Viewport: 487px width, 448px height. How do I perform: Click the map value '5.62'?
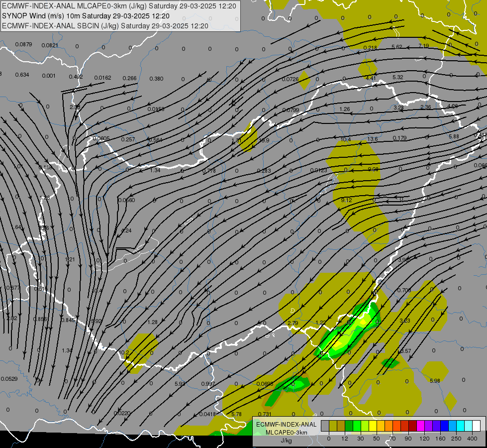pos(397,47)
